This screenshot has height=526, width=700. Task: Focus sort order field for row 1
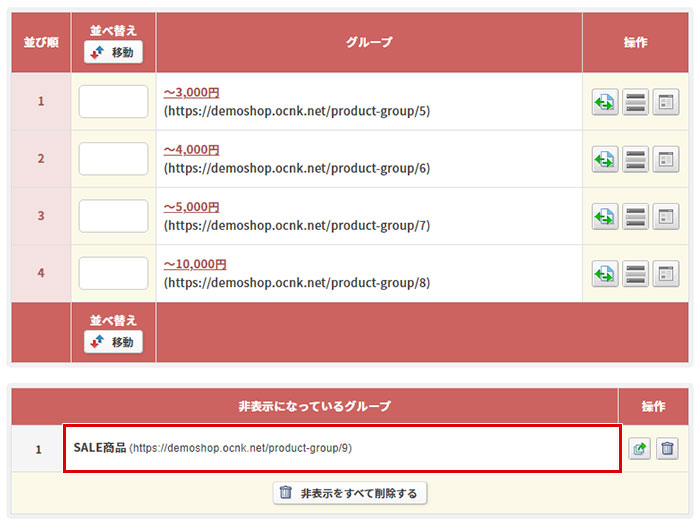pyautogui.click(x=113, y=102)
